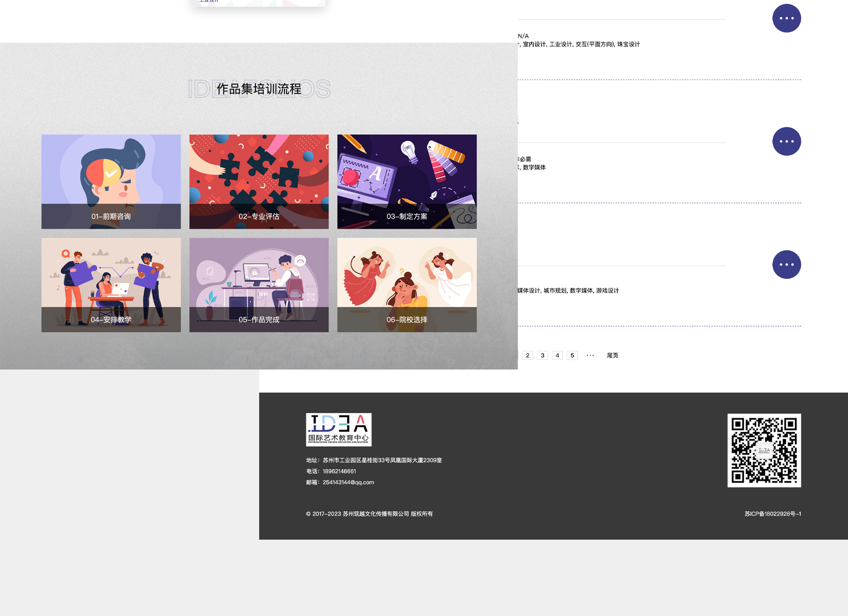Click the more button above 游戏设计 row
Screen dimensions: 848x616
coord(787,264)
